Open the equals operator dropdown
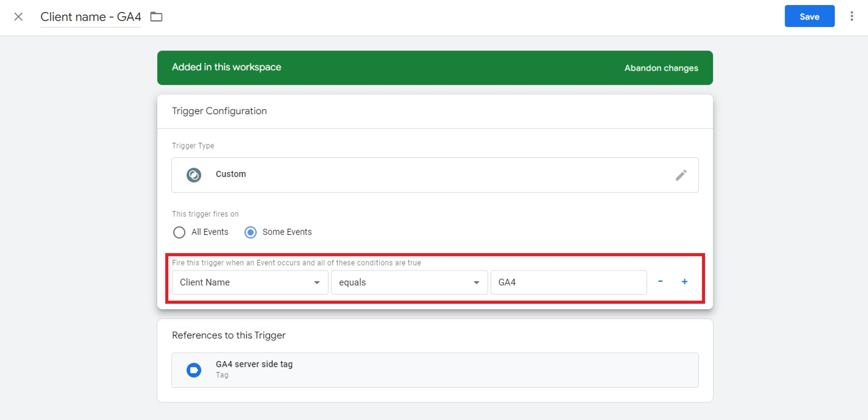Image resolution: width=868 pixels, height=420 pixels. pyautogui.click(x=409, y=282)
